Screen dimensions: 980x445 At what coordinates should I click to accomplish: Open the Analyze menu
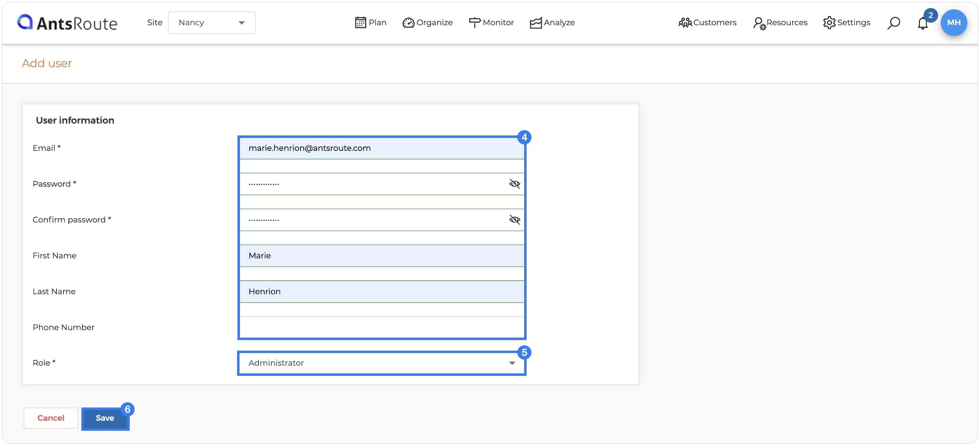(x=552, y=23)
